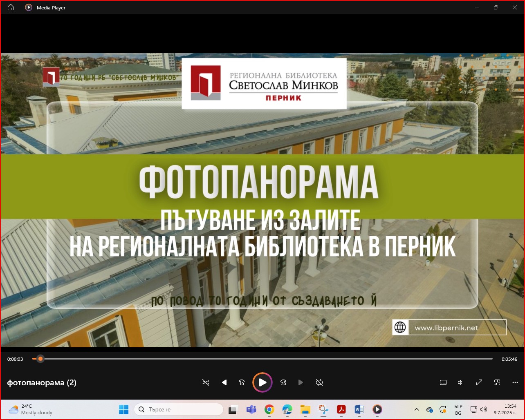Switch the БГР BG input language
This screenshot has height=420, width=525.
click(x=458, y=409)
